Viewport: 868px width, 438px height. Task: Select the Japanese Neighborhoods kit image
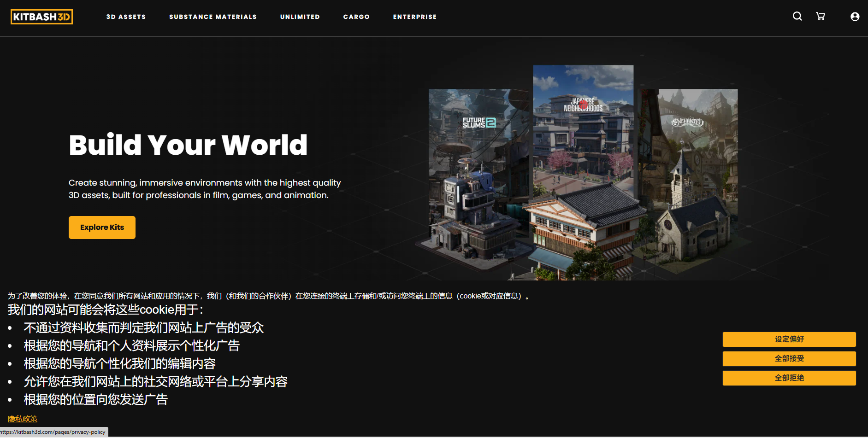[583, 172]
